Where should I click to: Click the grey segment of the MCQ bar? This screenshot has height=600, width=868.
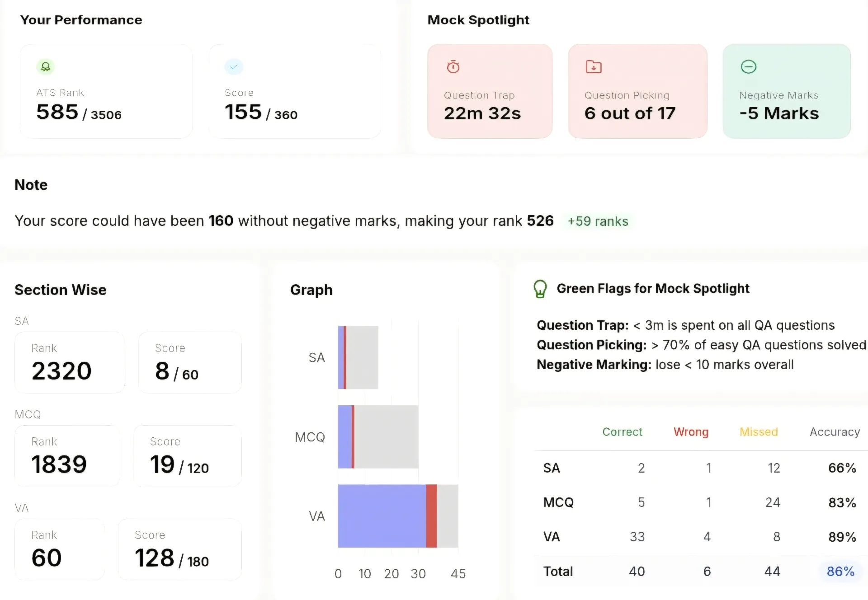click(386, 437)
